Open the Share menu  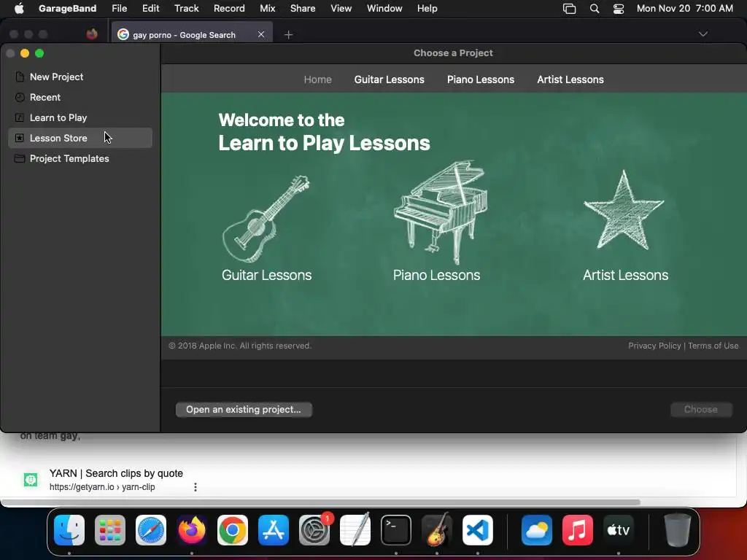(x=303, y=9)
